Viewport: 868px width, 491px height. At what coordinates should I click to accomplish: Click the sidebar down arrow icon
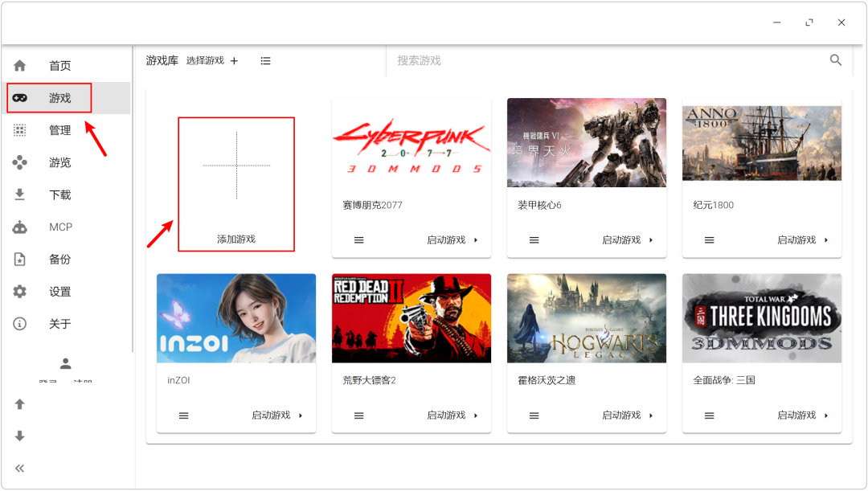pos(20,436)
